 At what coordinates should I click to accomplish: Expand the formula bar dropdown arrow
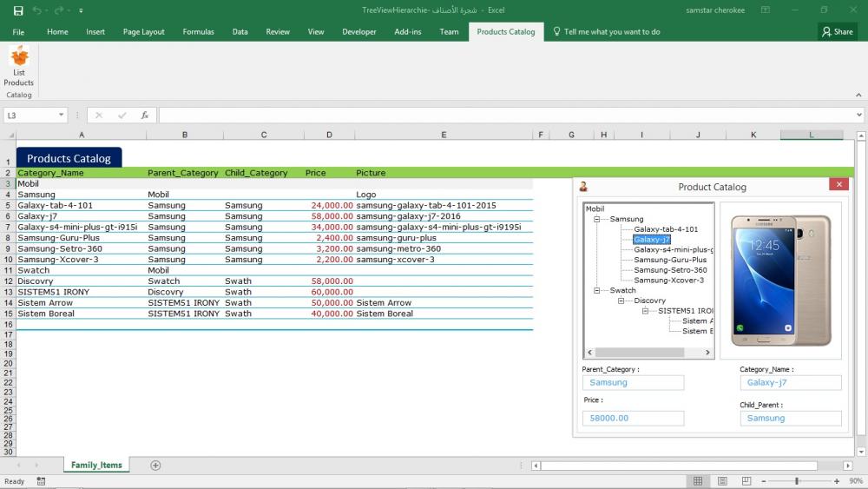point(858,116)
